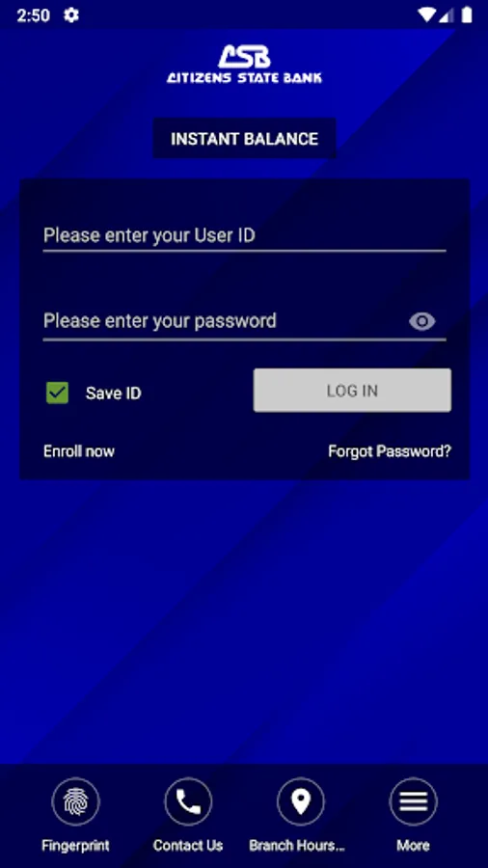Viewport: 488px width, 868px height.
Task: Tap the battery status icon
Action: (x=467, y=14)
